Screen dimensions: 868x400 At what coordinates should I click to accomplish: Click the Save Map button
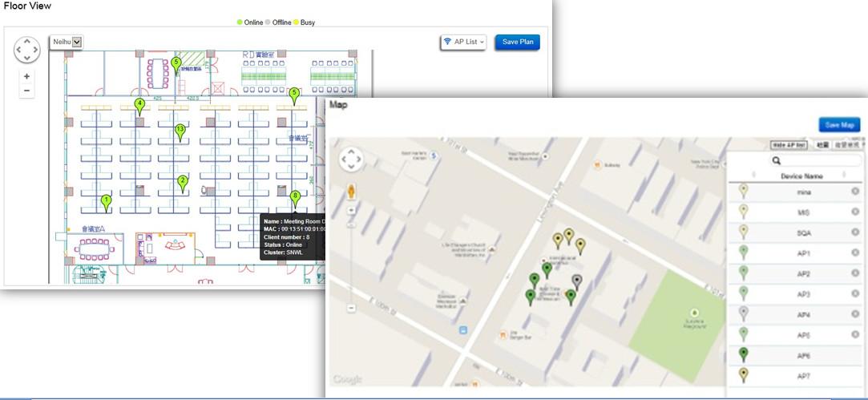[839, 125]
